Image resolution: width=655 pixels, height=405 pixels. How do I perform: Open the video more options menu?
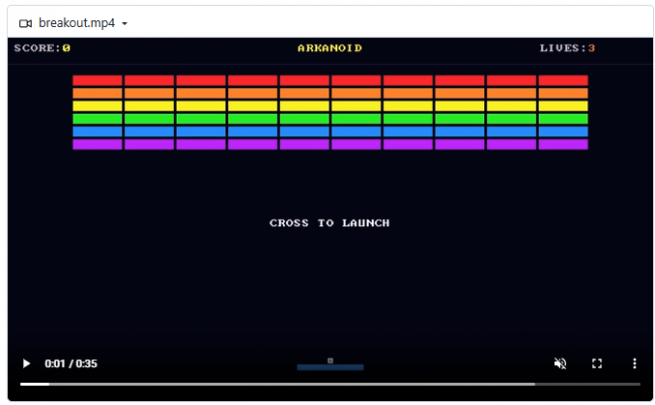tap(635, 364)
